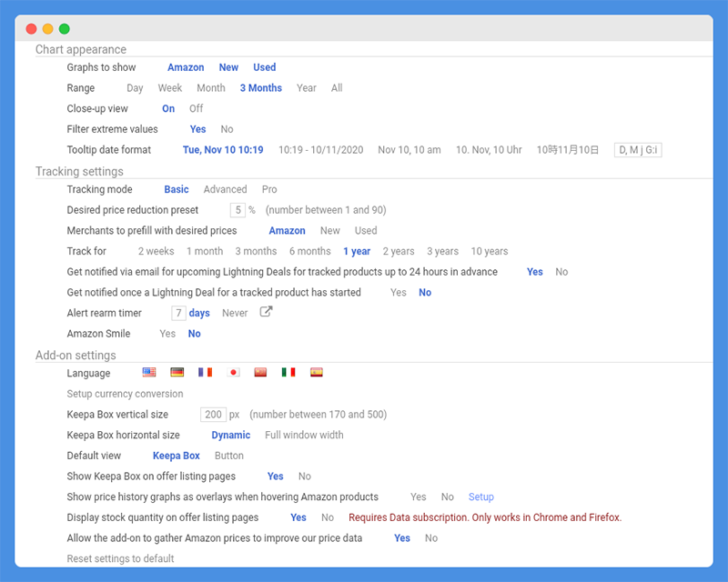Click the Desired price reduction percent field
This screenshot has height=582, width=728.
tap(238, 210)
